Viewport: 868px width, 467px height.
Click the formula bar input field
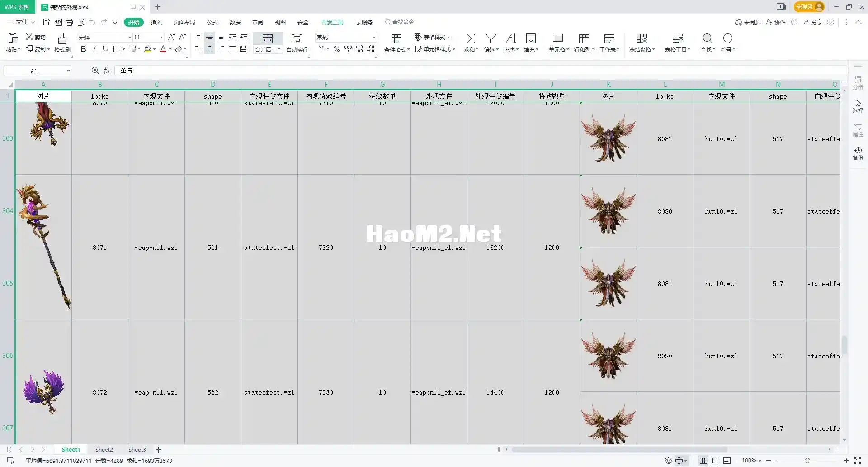pyautogui.click(x=480, y=71)
